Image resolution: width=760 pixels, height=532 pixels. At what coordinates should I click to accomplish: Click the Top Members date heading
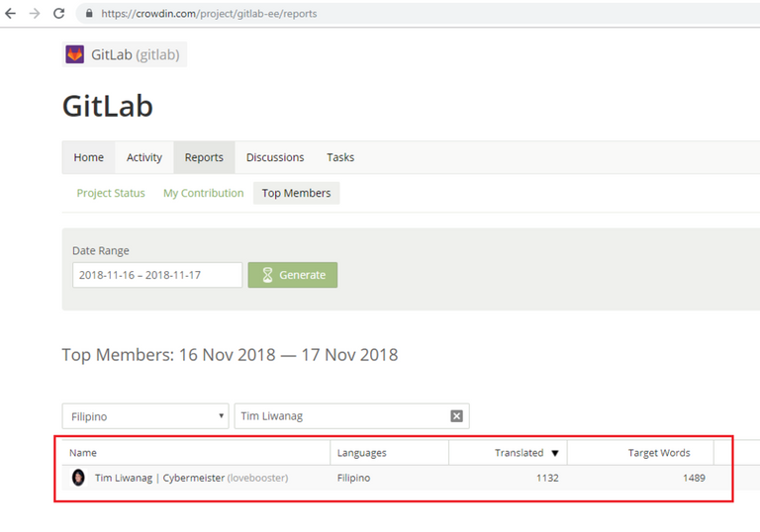coord(230,355)
